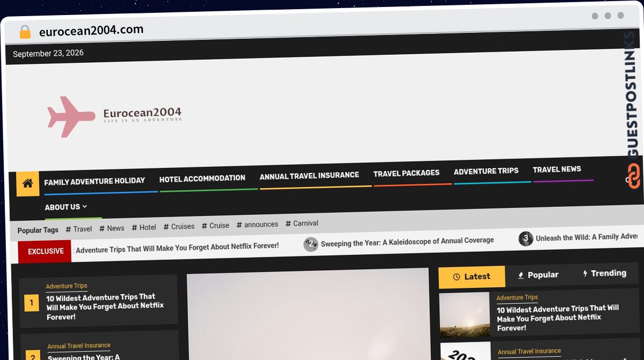Open Latest tab article 10 Wildest Adventure Trips
Screen dimensions: 644x360
coord(558,318)
